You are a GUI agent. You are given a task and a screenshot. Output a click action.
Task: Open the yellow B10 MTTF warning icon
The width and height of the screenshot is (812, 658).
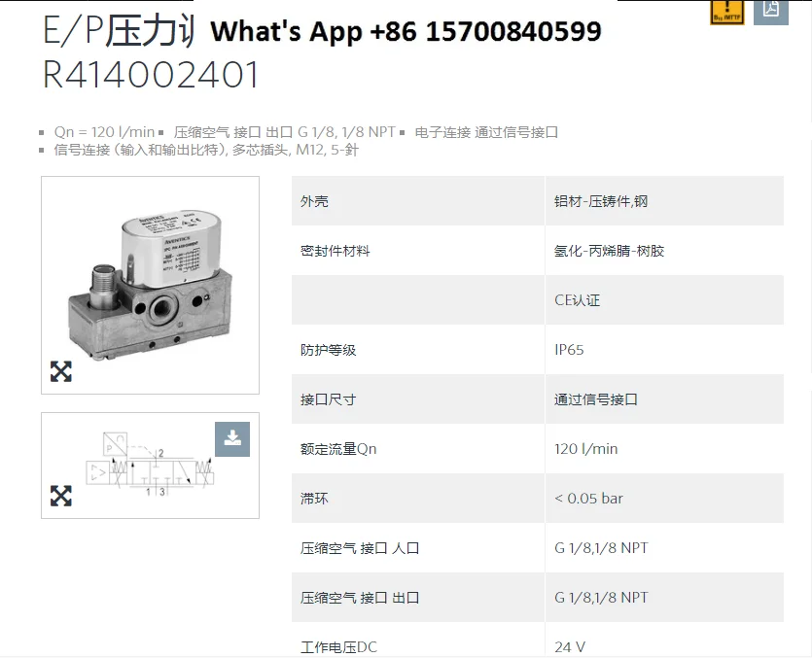coord(726,13)
